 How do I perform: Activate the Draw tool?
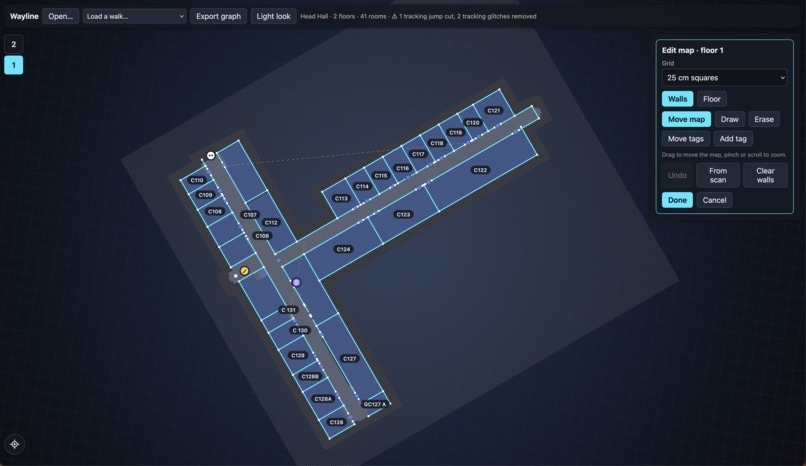coord(729,119)
